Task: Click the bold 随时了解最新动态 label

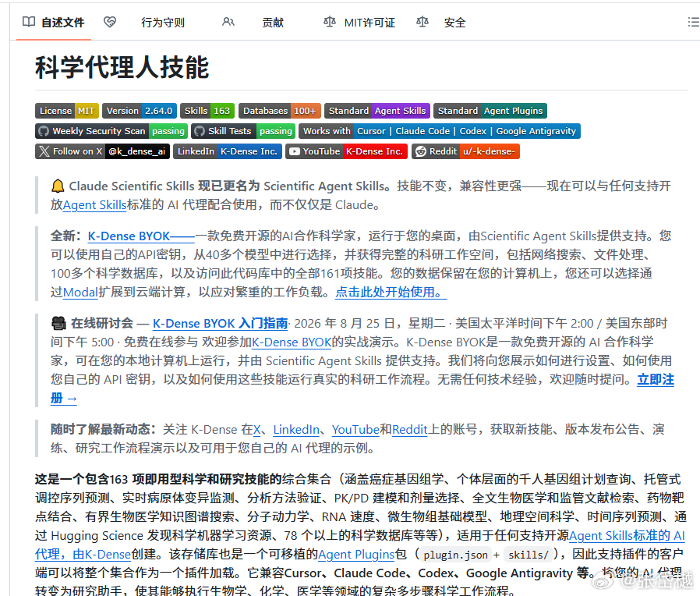Action: 103,429
